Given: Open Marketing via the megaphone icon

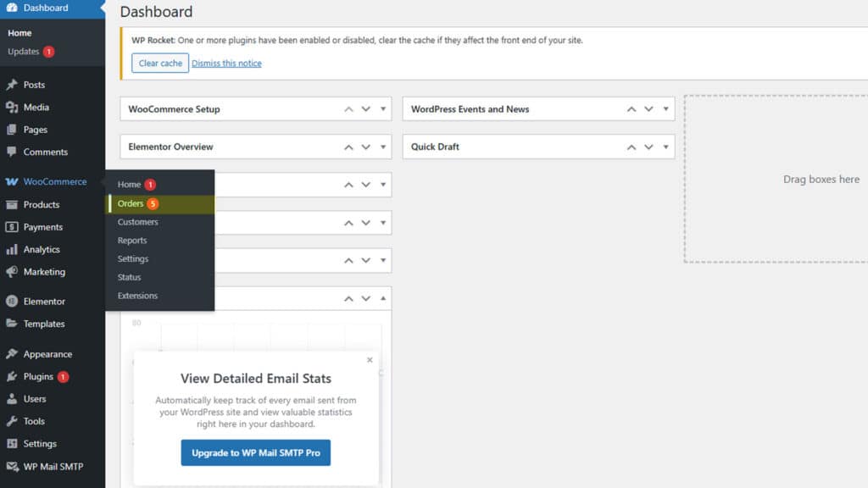Looking at the screenshot, I should 12,272.
